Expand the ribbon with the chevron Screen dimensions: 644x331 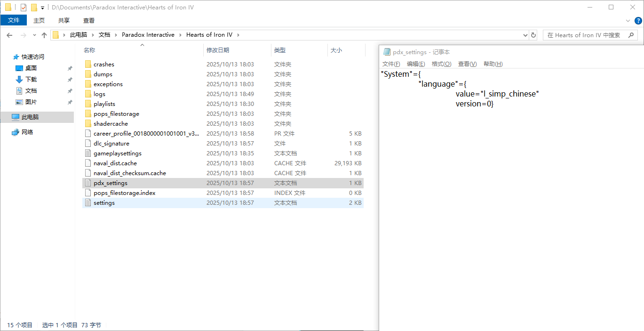click(628, 21)
